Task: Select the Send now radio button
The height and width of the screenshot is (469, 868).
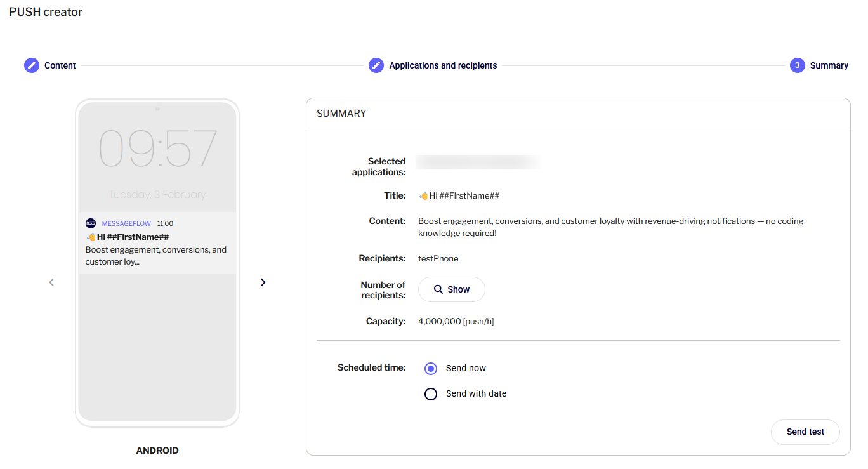Action: (x=431, y=368)
